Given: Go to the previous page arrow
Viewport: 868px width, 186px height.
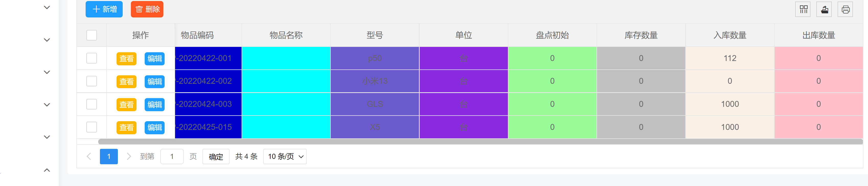Looking at the screenshot, I should 89,156.
